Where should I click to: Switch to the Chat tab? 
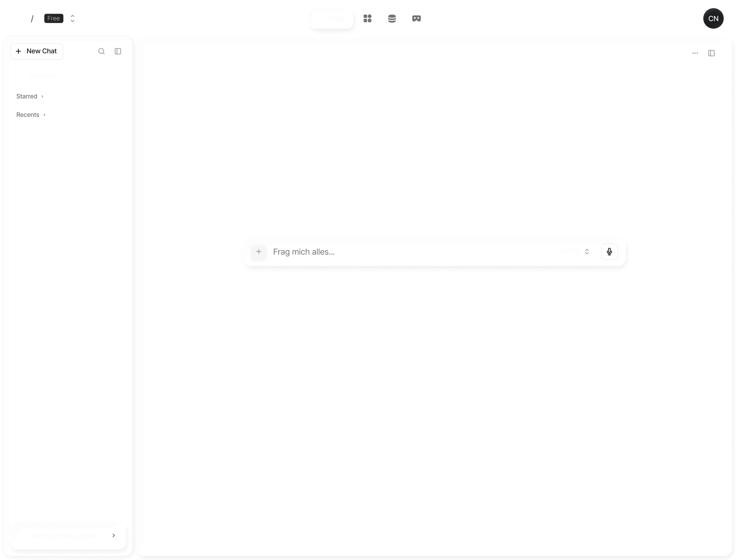pyautogui.click(x=331, y=18)
